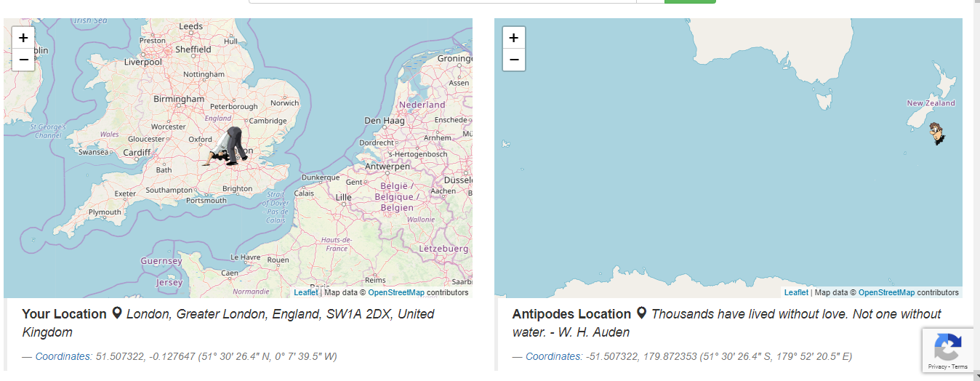This screenshot has width=980, height=381.
Task: Click the Cambridge label on the map
Action: pyautogui.click(x=268, y=121)
